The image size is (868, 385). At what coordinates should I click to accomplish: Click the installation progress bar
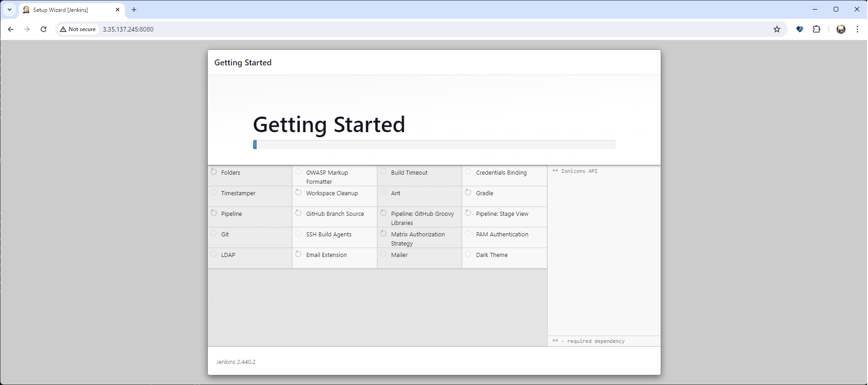pos(434,144)
